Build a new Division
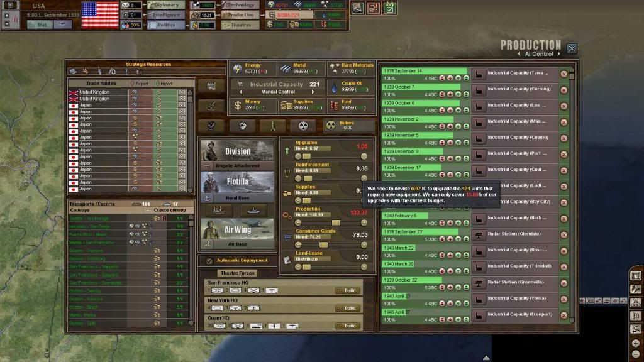 coord(237,151)
